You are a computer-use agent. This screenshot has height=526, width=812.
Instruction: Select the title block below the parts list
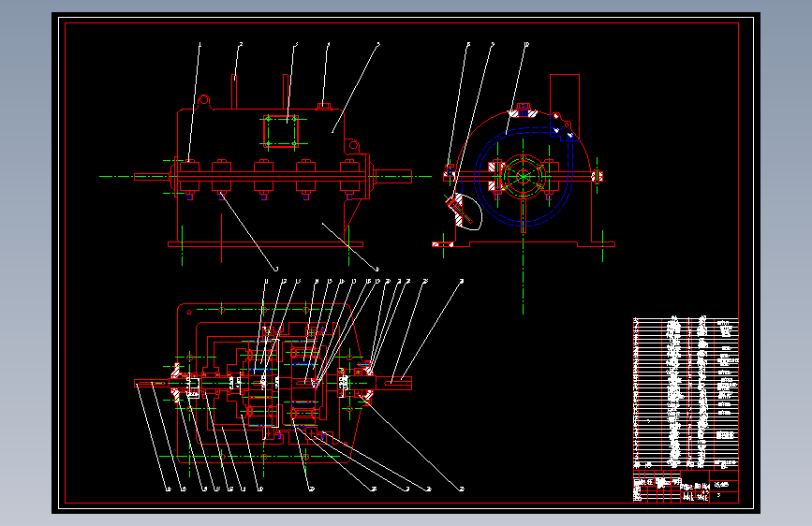686,486
